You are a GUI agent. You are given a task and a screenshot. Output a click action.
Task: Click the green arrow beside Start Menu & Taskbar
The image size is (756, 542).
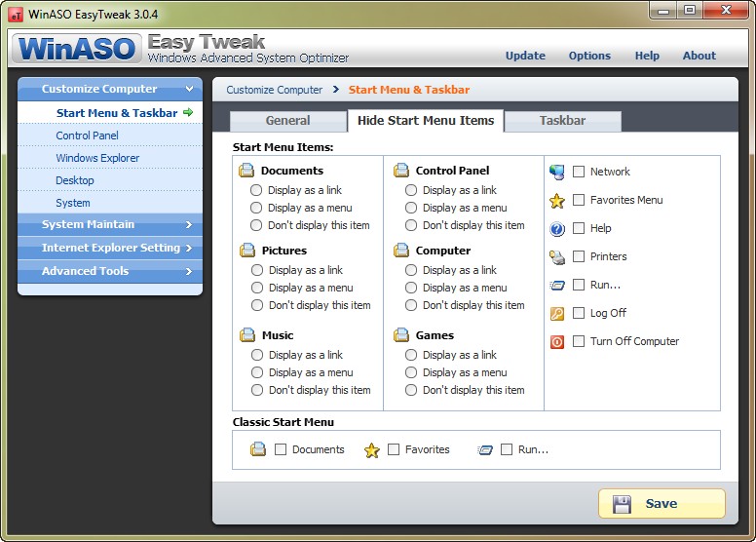[x=188, y=112]
